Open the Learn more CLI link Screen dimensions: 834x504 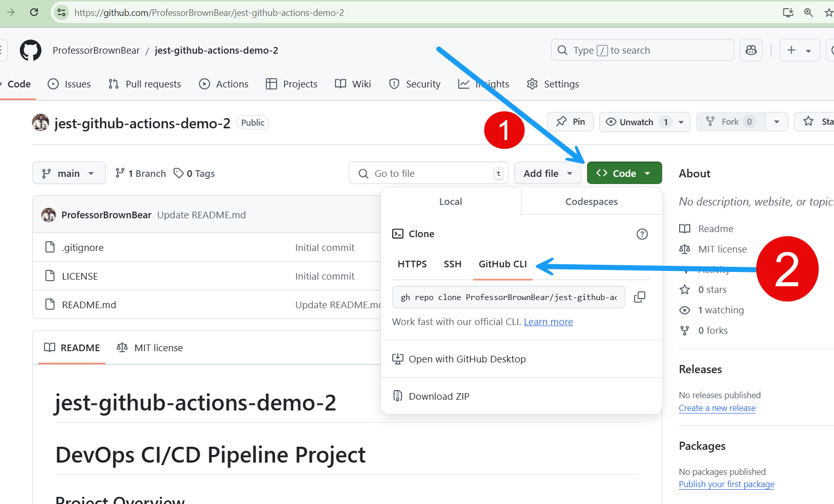(x=548, y=322)
